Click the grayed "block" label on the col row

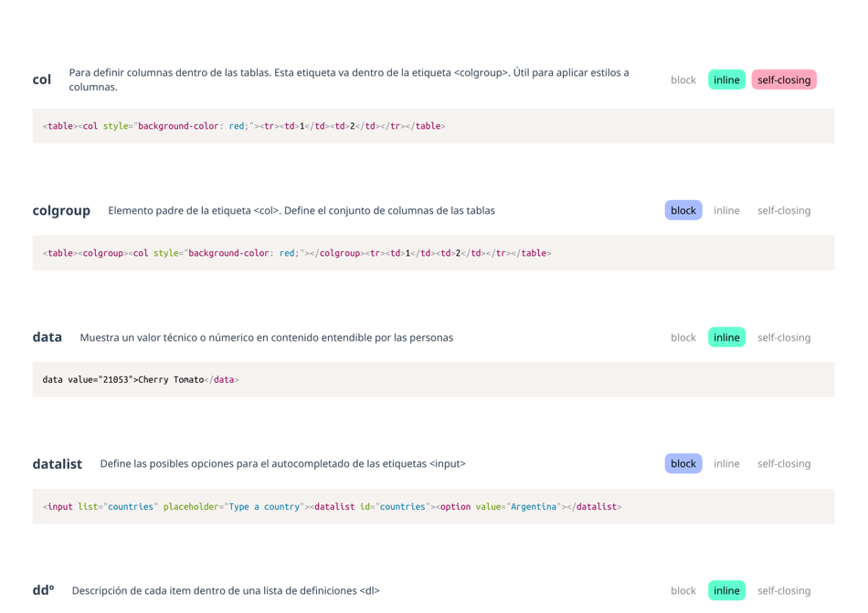[683, 79]
